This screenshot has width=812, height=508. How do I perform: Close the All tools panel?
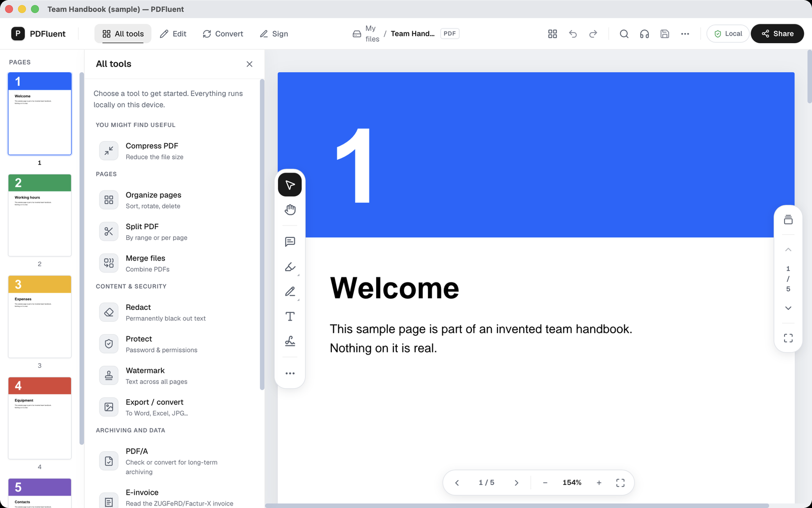pos(249,64)
